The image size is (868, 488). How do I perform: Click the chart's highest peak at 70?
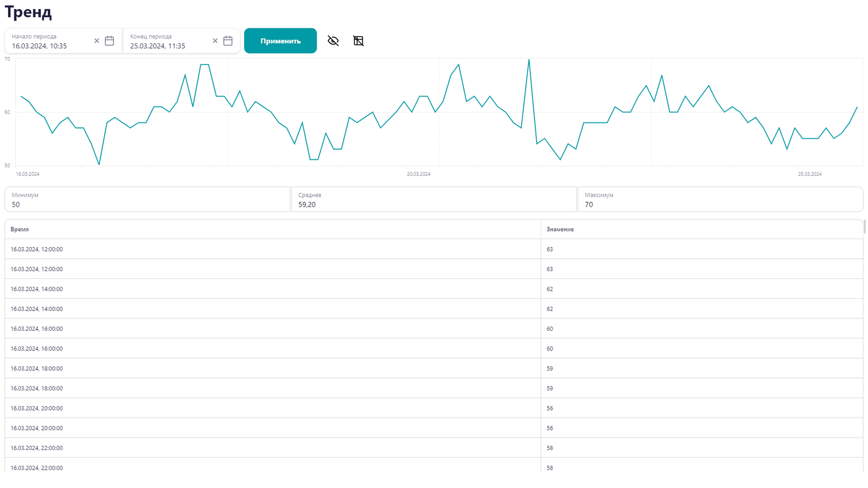pyautogui.click(x=529, y=60)
